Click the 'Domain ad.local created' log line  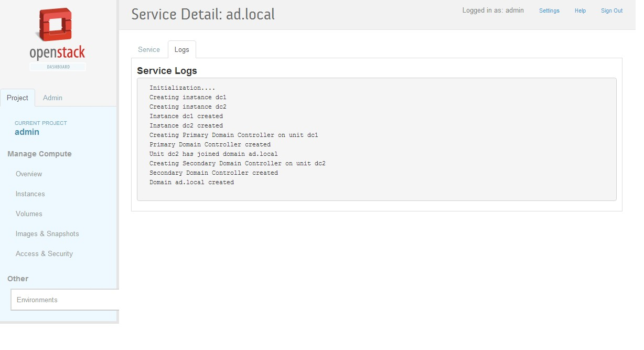click(191, 183)
